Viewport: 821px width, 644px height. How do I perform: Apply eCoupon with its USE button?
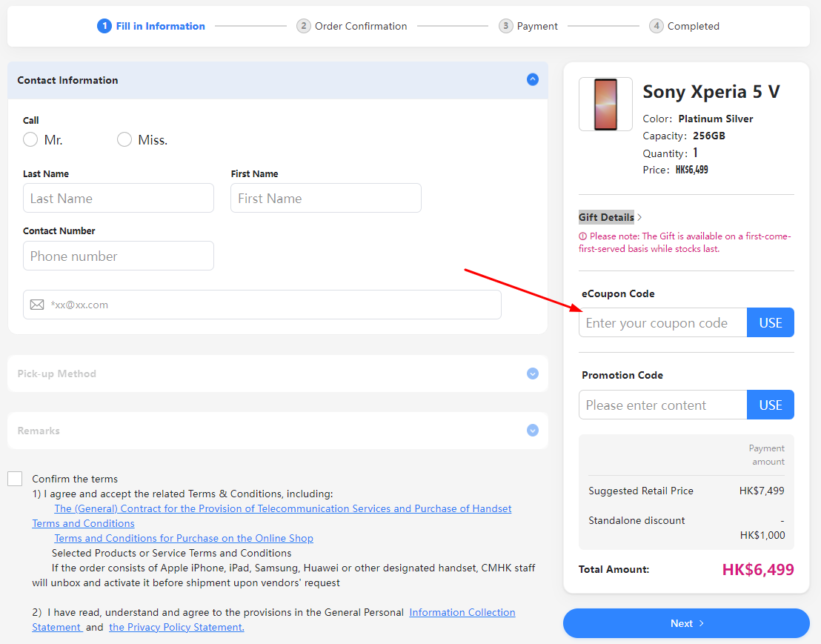tap(770, 322)
